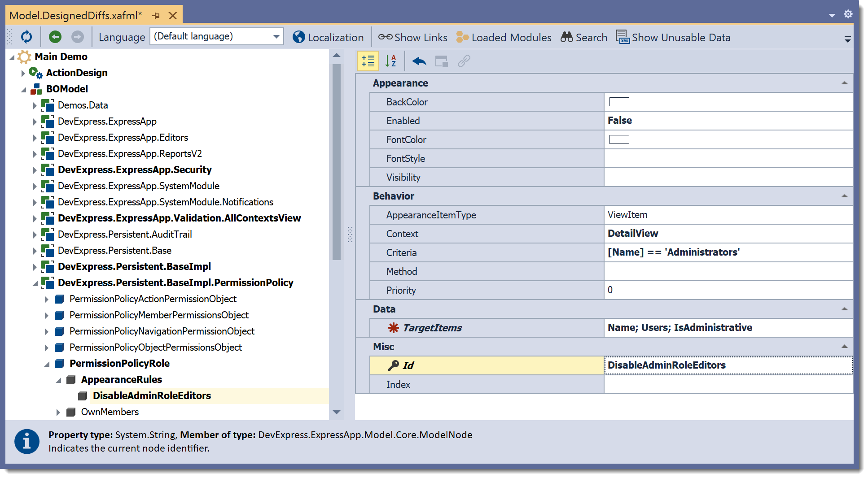Toggle Show Links option

(x=412, y=37)
